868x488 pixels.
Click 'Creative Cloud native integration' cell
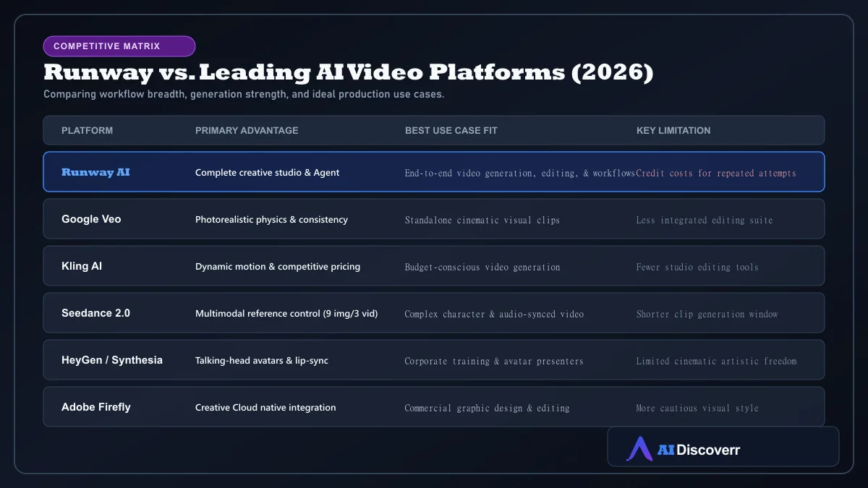click(265, 408)
